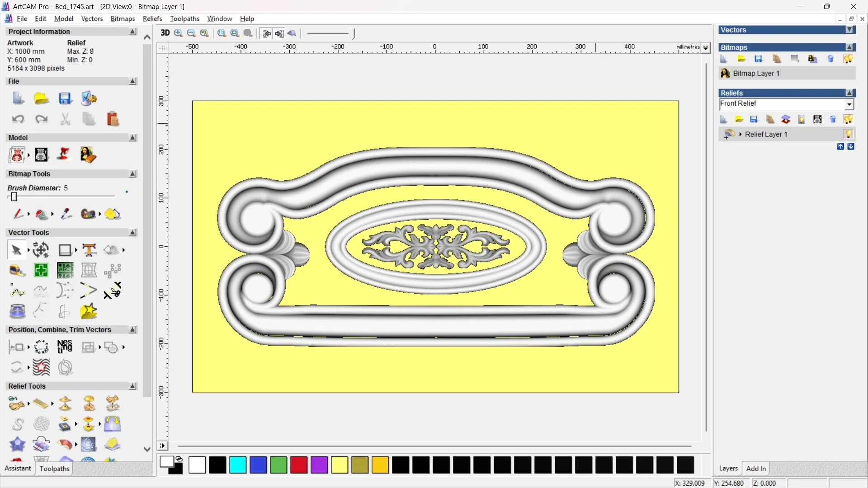The image size is (868, 488).
Task: Click the Save file icon
Action: (x=65, y=99)
